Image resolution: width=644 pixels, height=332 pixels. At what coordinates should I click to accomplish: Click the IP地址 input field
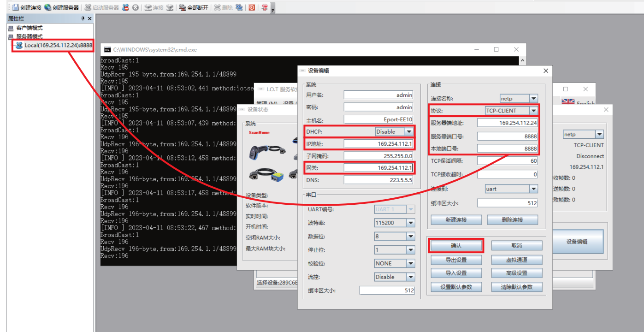(378, 144)
